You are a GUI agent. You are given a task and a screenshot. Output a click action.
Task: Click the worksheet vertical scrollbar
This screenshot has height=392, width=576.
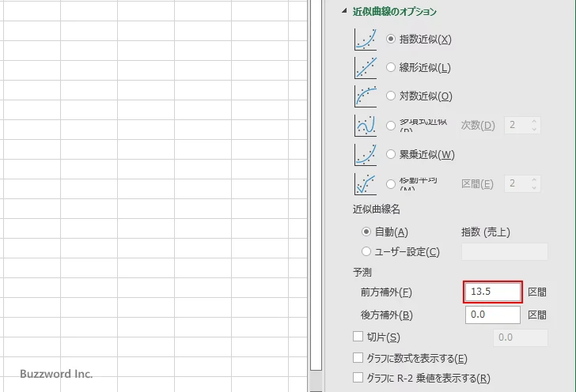point(316,183)
